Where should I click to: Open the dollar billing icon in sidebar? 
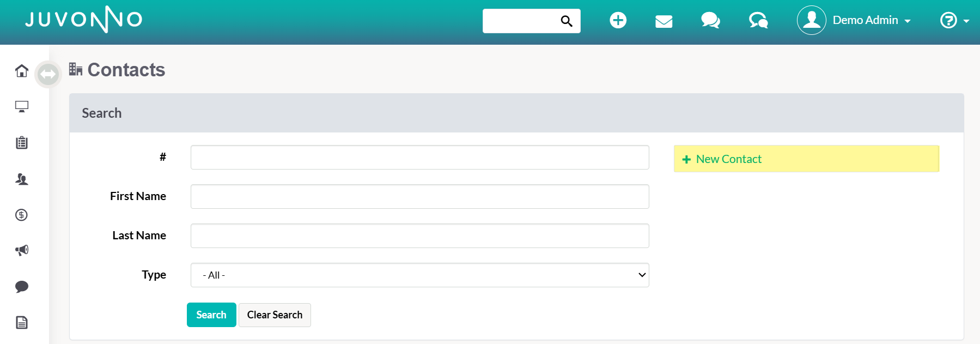click(x=22, y=215)
